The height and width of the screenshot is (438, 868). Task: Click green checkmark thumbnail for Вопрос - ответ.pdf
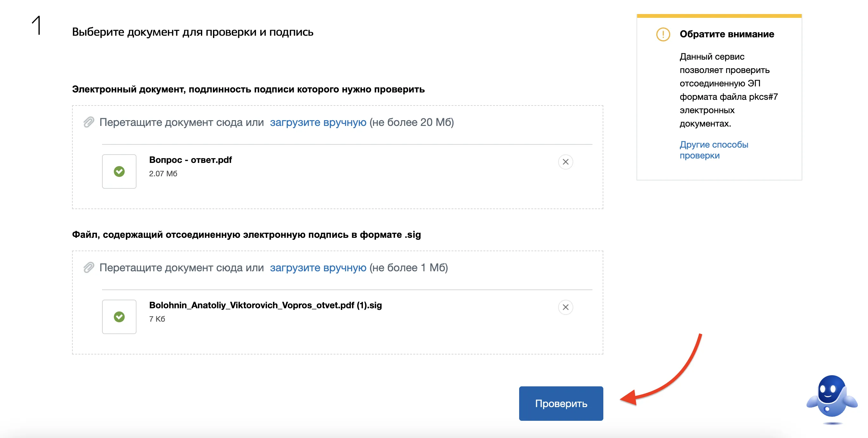click(119, 172)
